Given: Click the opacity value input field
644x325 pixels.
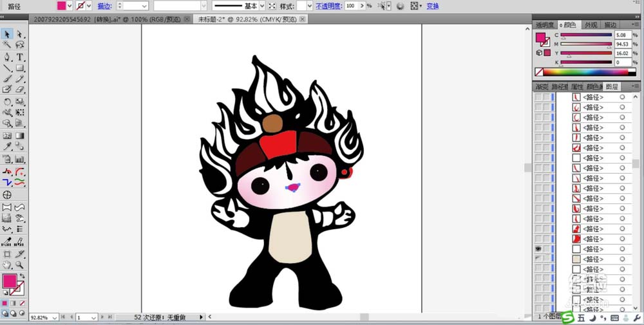Looking at the screenshot, I should click(x=351, y=6).
